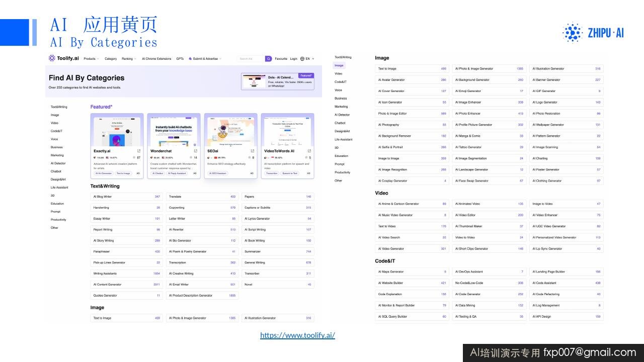Open the Category menu item
Image resolution: width=644 pixels, height=362 pixels.
point(111,59)
